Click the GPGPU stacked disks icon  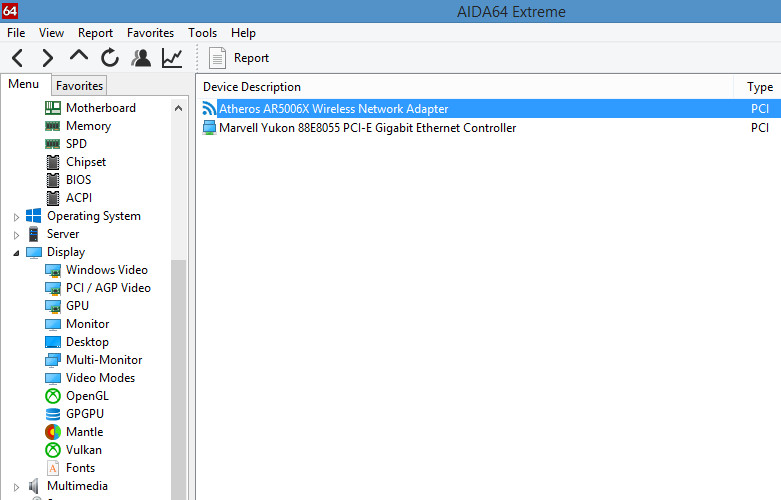tap(53, 414)
